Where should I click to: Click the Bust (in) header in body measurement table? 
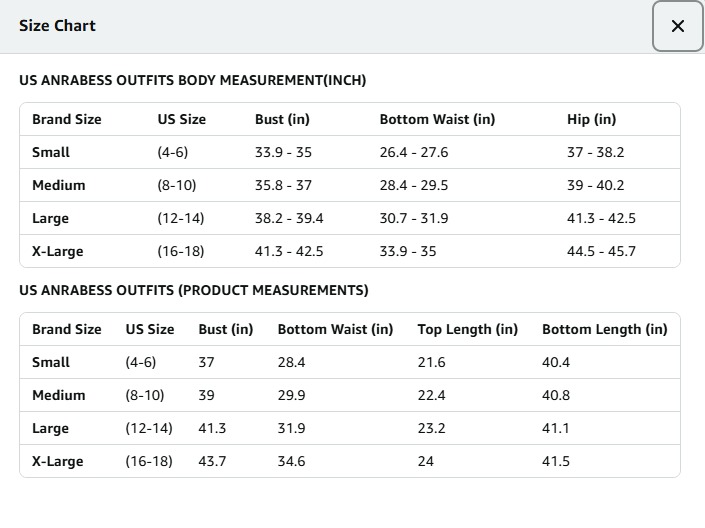282,119
